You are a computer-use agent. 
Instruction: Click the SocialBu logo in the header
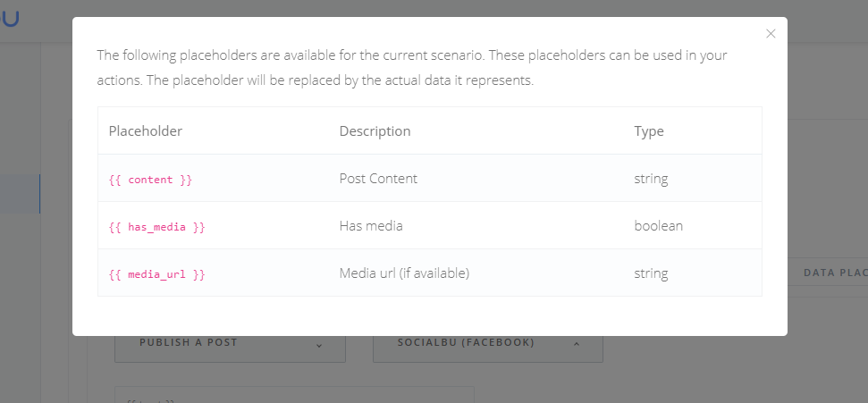[9, 18]
